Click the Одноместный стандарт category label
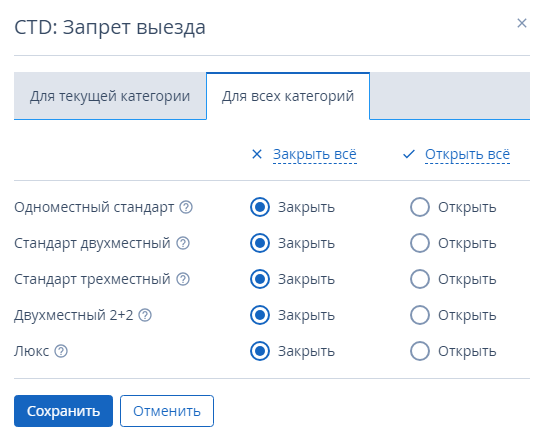Image resolution: width=545 pixels, height=439 pixels. (x=94, y=207)
